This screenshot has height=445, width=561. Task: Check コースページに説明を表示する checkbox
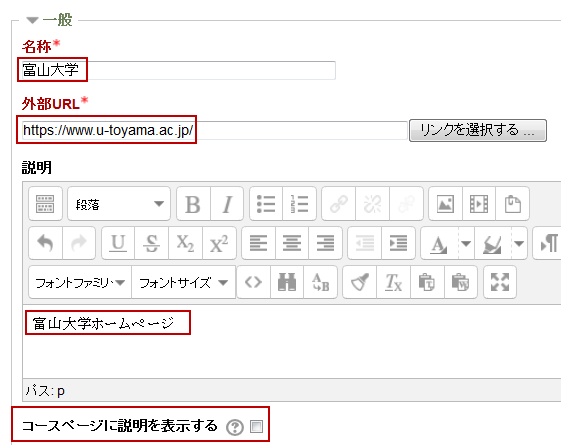[x=256, y=426]
